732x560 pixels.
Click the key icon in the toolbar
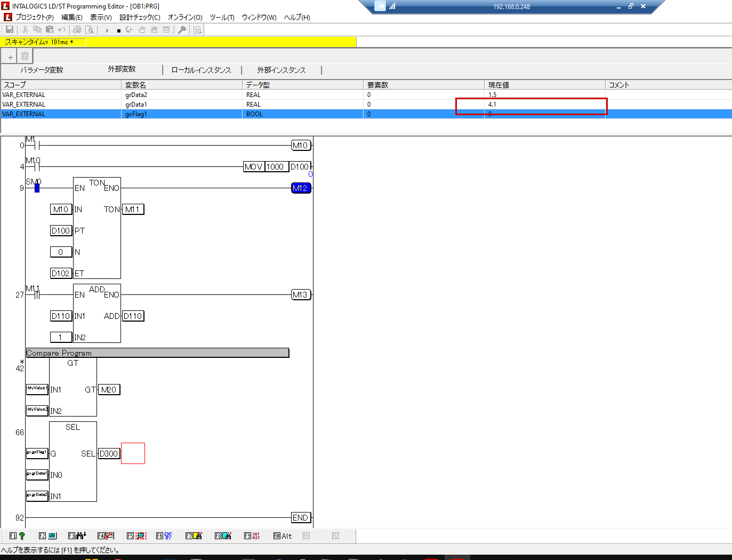(x=182, y=30)
